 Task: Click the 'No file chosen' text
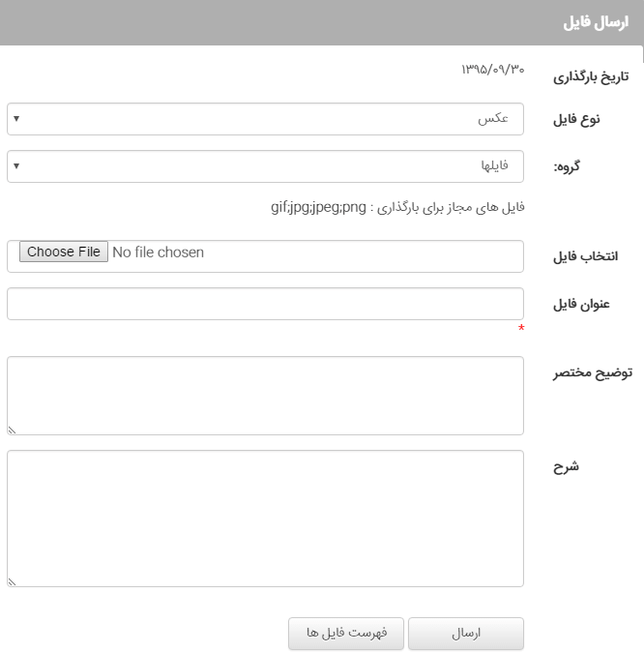click(x=158, y=252)
